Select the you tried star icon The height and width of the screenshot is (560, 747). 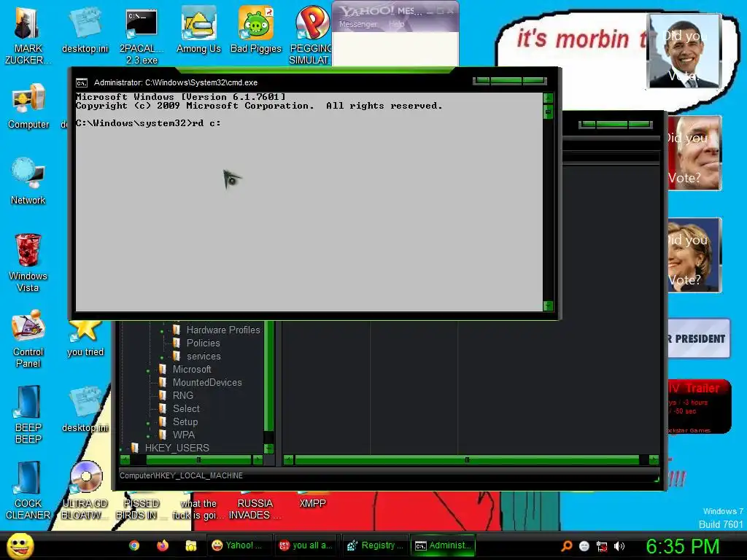[85, 338]
